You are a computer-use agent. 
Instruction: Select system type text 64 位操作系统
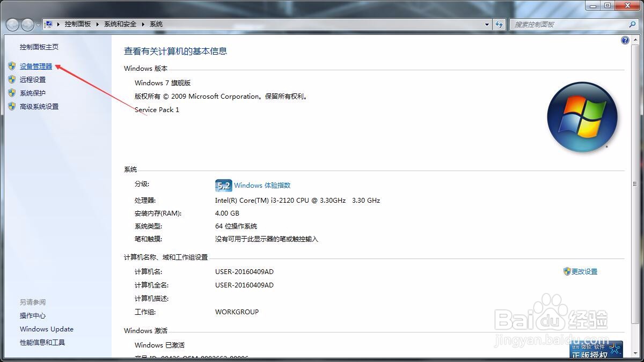coord(236,226)
